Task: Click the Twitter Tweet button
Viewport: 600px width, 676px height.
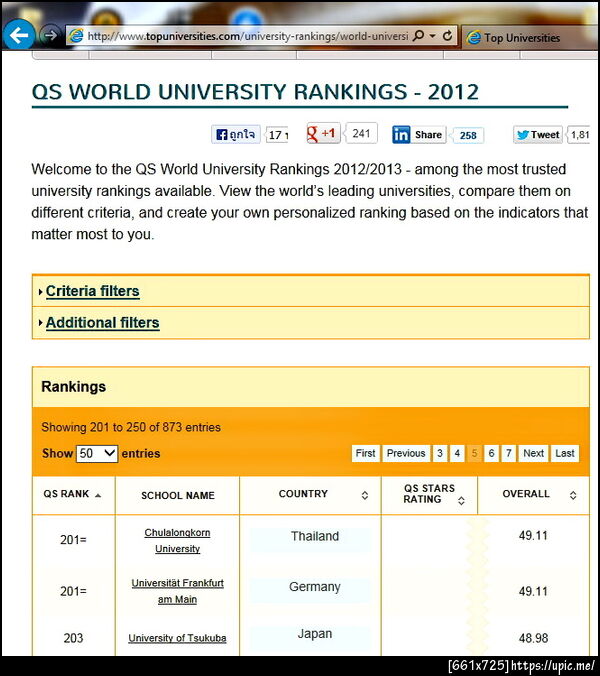Action: click(x=538, y=135)
